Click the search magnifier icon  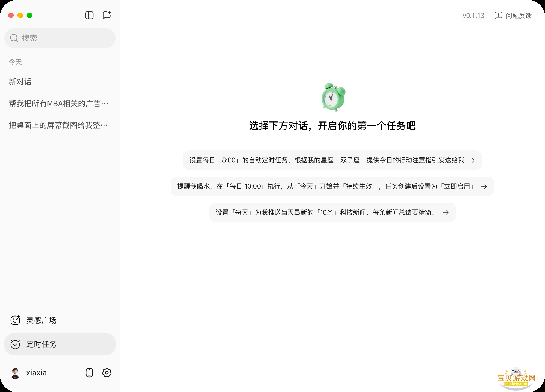(x=14, y=38)
